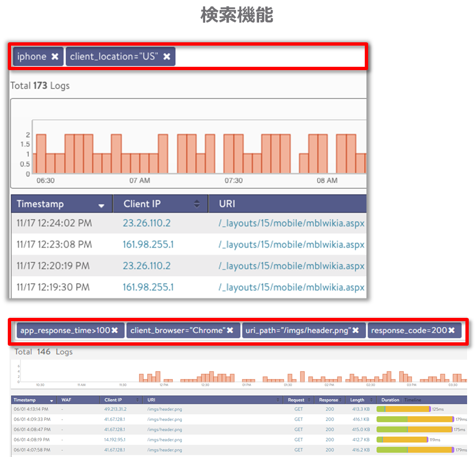This screenshot has width=476, height=457.
Task: Sort lower table by Request arrows
Action: click(309, 400)
